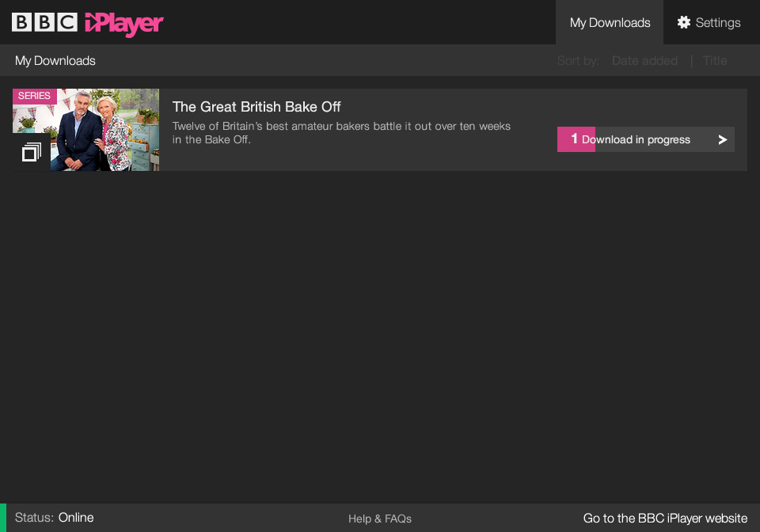This screenshot has width=760, height=532.
Task: Open the Download in progress button
Action: [x=646, y=139]
